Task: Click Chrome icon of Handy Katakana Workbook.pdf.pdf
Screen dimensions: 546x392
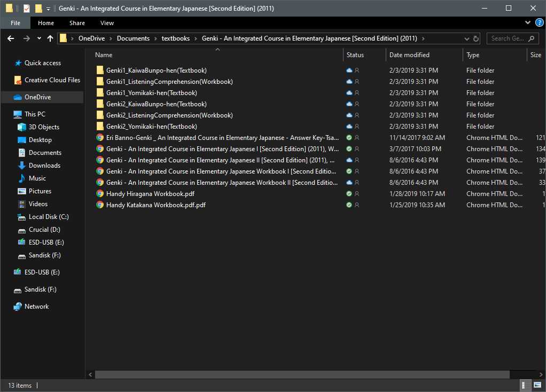Action: (x=100, y=205)
